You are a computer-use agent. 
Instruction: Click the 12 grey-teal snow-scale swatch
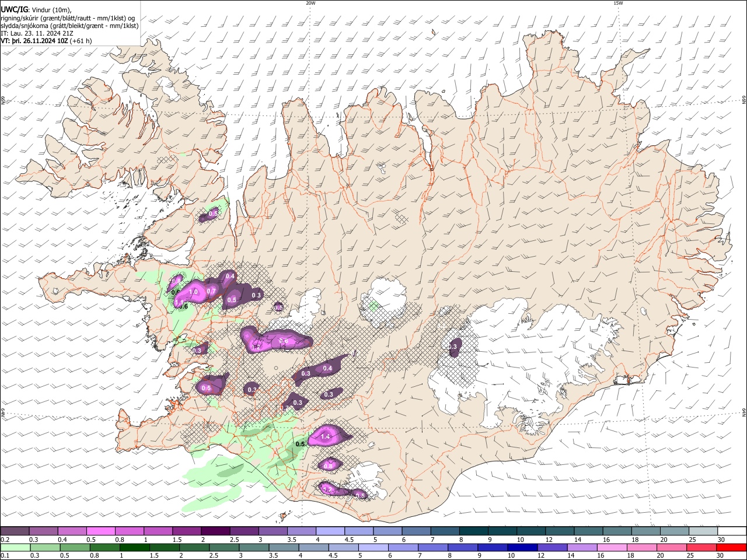click(x=560, y=531)
